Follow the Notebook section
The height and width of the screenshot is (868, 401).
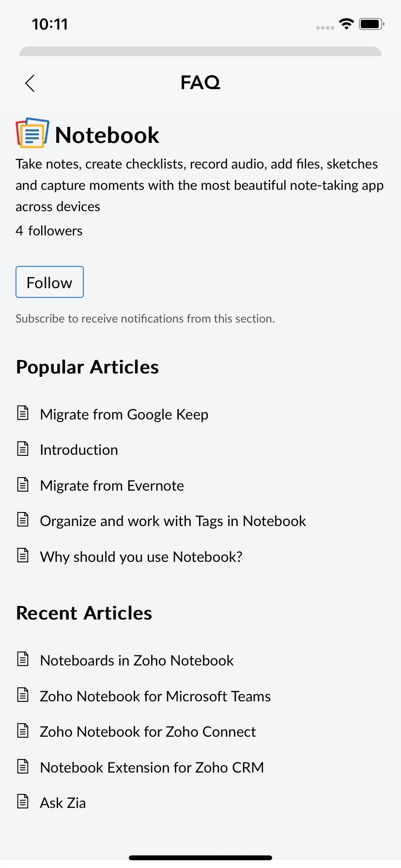pos(49,282)
